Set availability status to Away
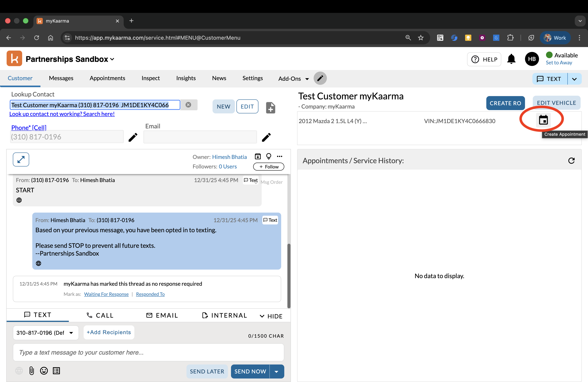588x382 pixels. pos(559,62)
